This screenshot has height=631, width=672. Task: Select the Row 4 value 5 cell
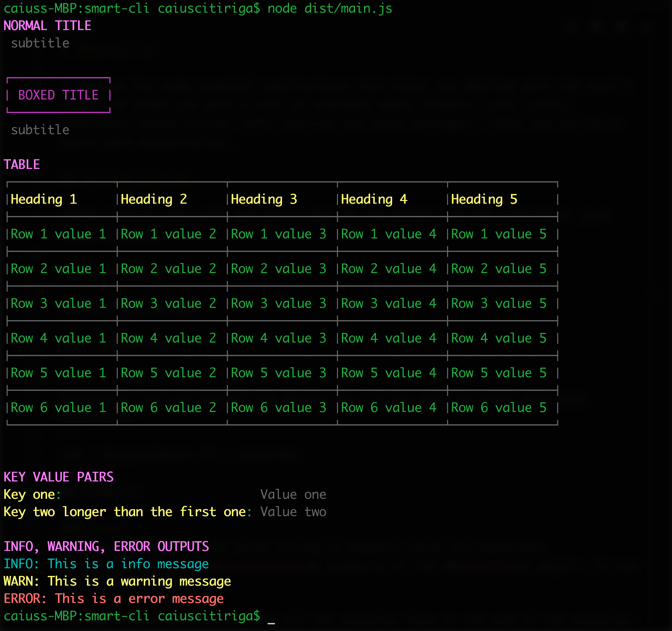pyautogui.click(x=498, y=338)
